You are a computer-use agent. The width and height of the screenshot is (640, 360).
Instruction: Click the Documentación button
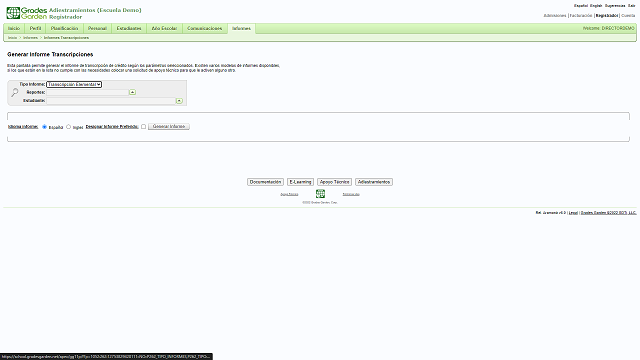tap(265, 182)
